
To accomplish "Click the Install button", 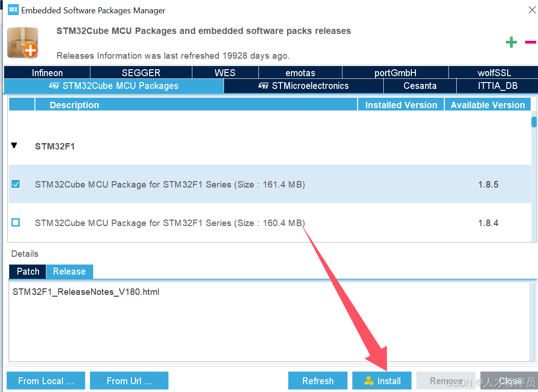I will 382,381.
